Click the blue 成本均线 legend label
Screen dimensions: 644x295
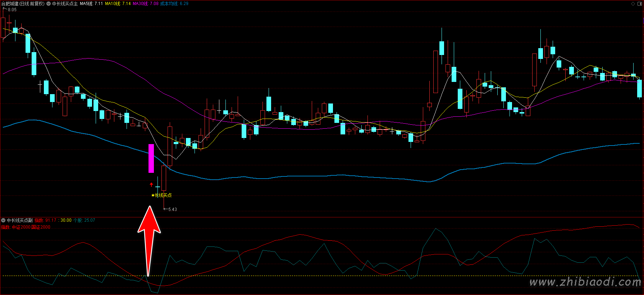pos(174,4)
